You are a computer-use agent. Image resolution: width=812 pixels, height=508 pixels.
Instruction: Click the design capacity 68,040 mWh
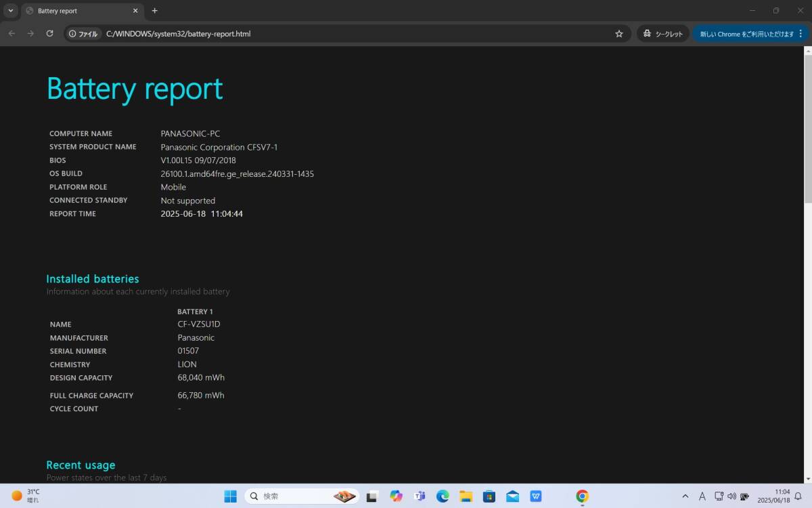point(201,377)
